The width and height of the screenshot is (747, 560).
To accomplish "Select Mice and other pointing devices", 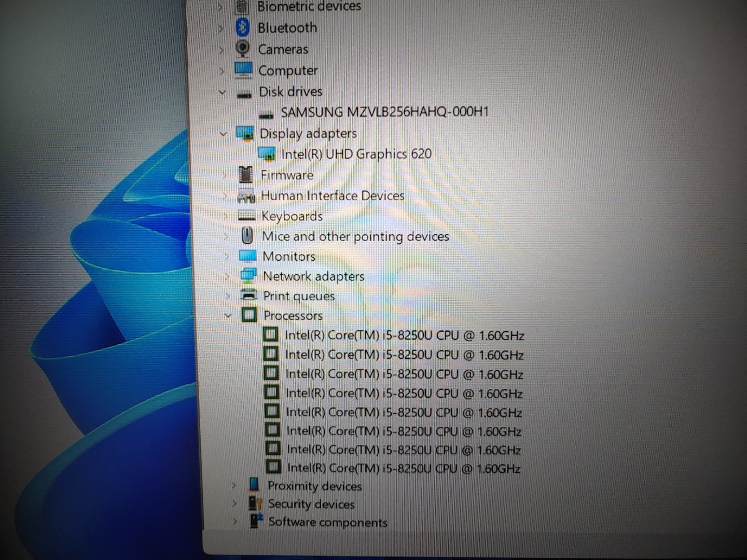I will click(356, 236).
